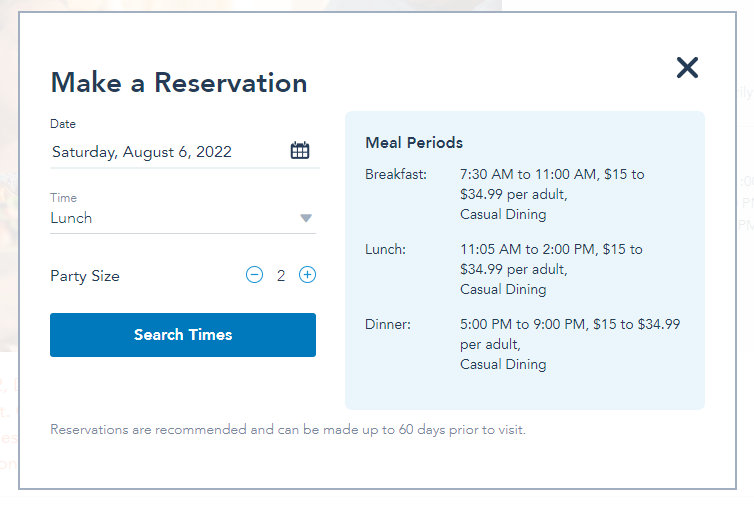Image resolution: width=754 pixels, height=507 pixels.
Task: Close the Make a Reservation dialog
Action: [687, 68]
